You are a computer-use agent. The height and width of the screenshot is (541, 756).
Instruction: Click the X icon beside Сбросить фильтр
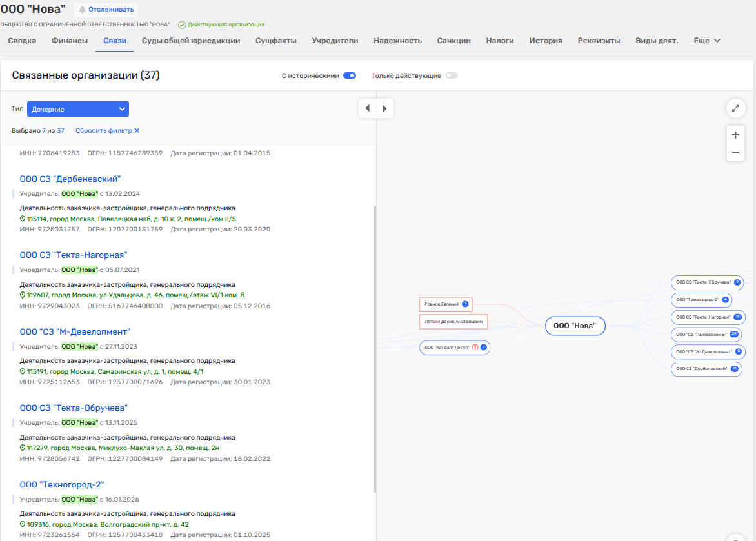[137, 131]
